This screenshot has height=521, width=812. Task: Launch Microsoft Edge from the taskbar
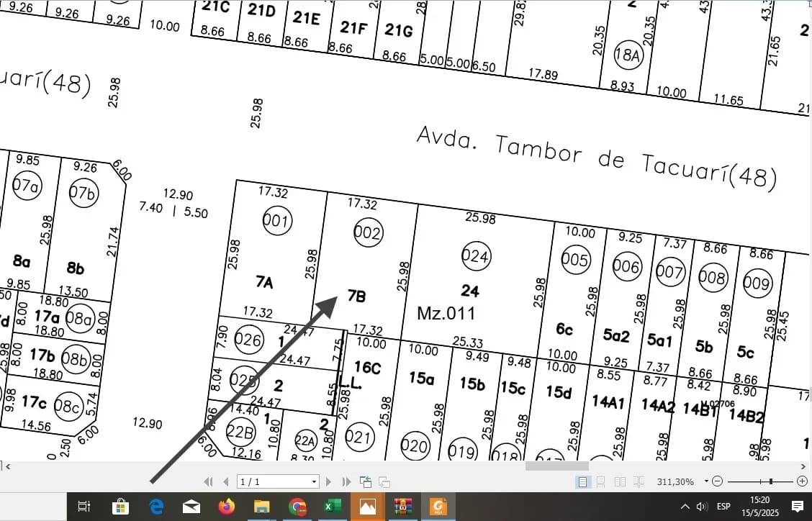click(156, 507)
